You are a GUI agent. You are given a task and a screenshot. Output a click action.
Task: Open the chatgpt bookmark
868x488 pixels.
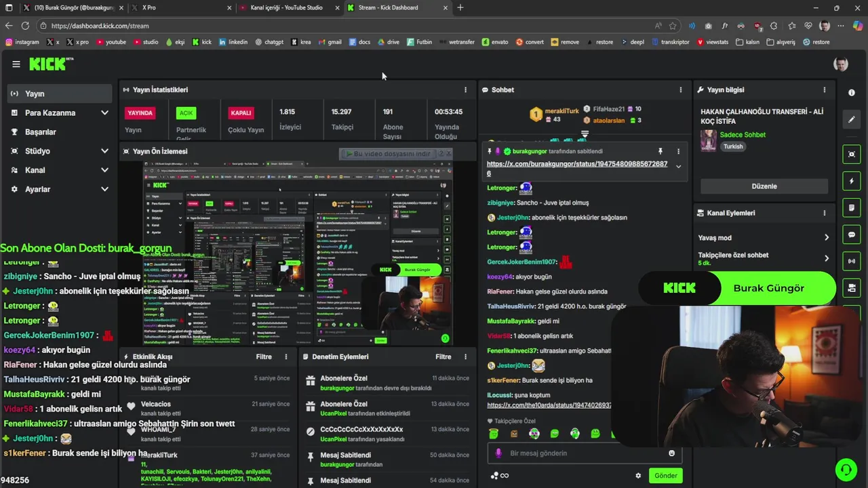pyautogui.click(x=269, y=42)
